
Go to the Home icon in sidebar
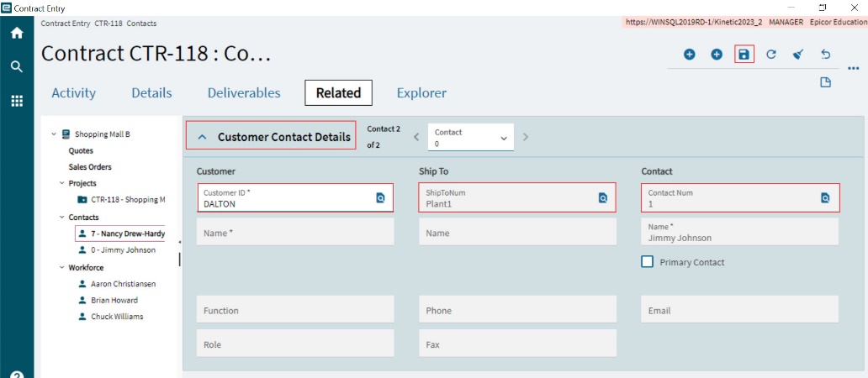(17, 33)
